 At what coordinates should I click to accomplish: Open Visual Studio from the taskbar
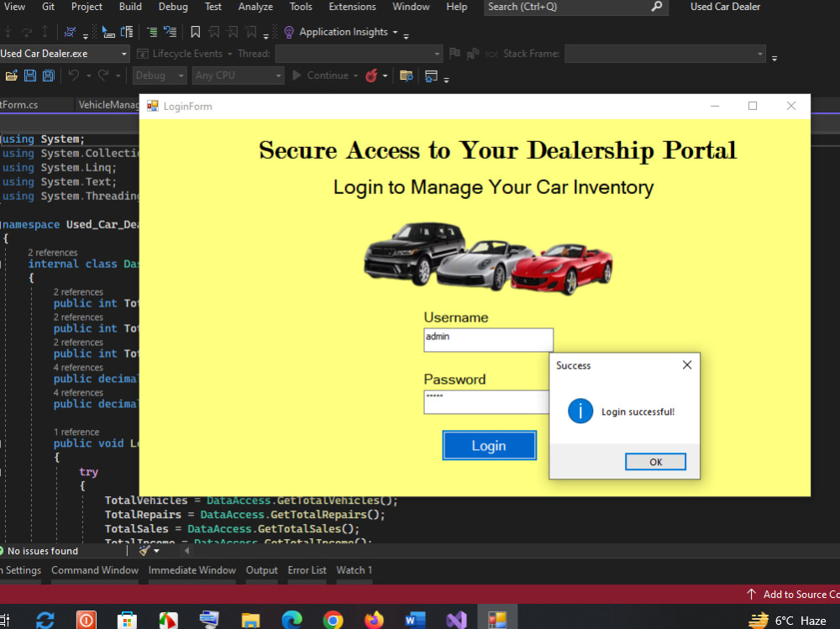456,620
